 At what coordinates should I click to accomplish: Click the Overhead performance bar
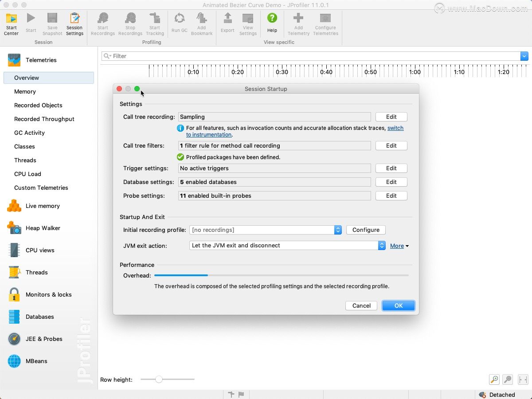[x=282, y=275]
